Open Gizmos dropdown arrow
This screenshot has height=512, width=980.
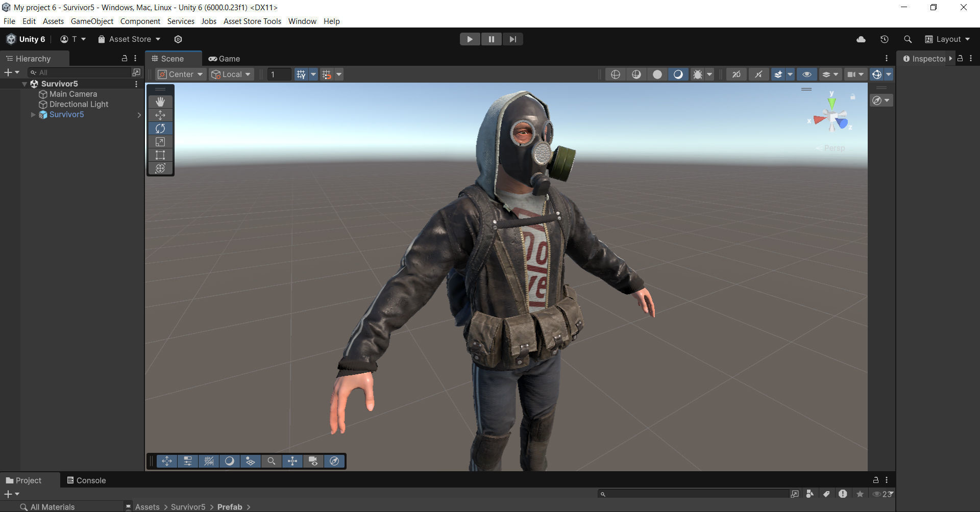pos(889,74)
